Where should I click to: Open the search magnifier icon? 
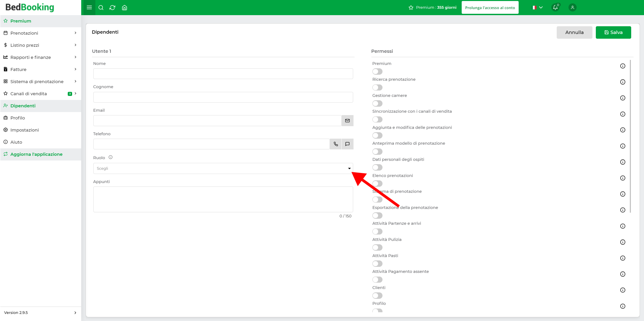[101, 7]
